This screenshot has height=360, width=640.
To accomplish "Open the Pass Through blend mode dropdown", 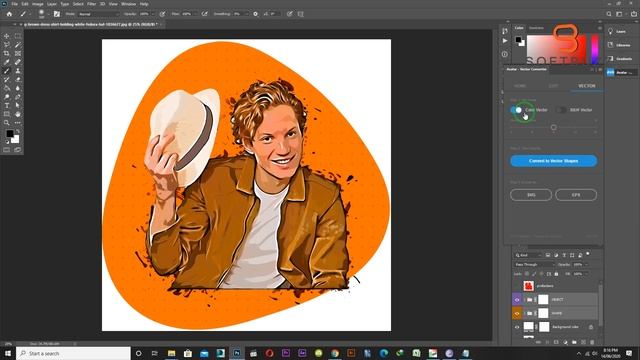I will [534, 264].
